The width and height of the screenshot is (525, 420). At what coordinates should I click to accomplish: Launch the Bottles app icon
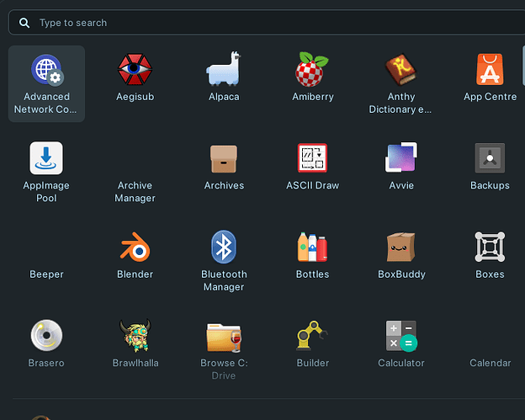(x=312, y=247)
